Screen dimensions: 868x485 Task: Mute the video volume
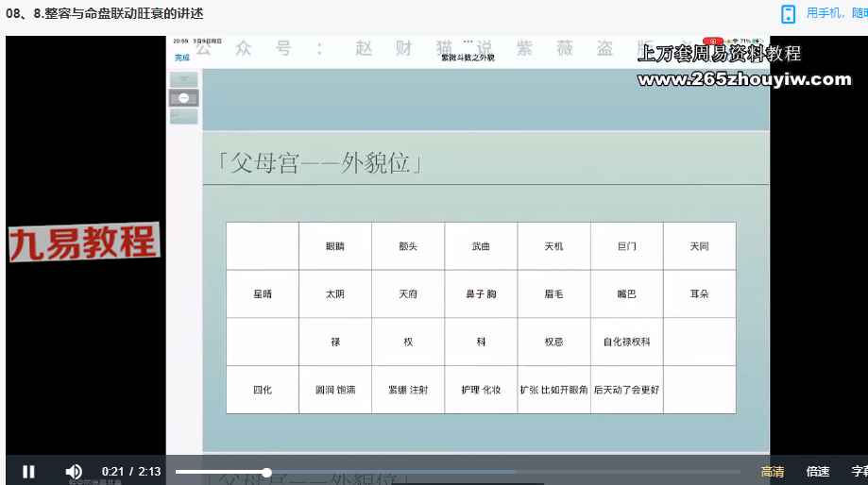point(73,472)
